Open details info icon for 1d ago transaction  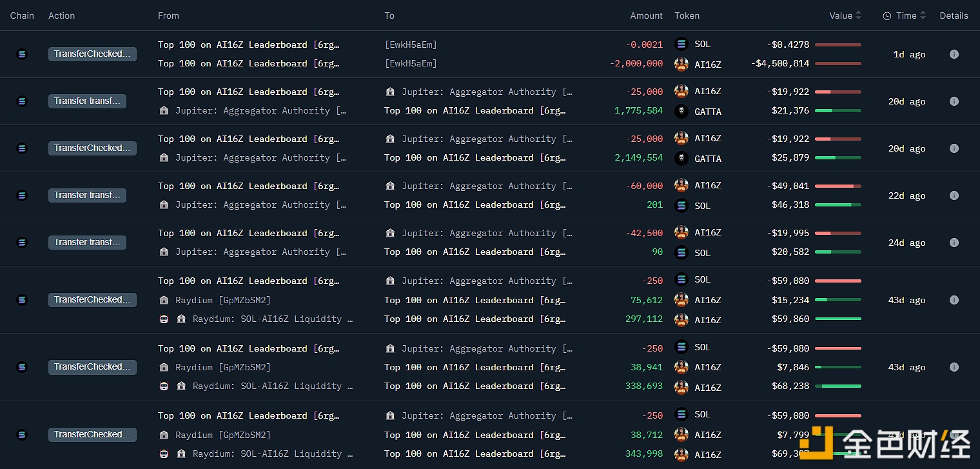pyautogui.click(x=954, y=54)
